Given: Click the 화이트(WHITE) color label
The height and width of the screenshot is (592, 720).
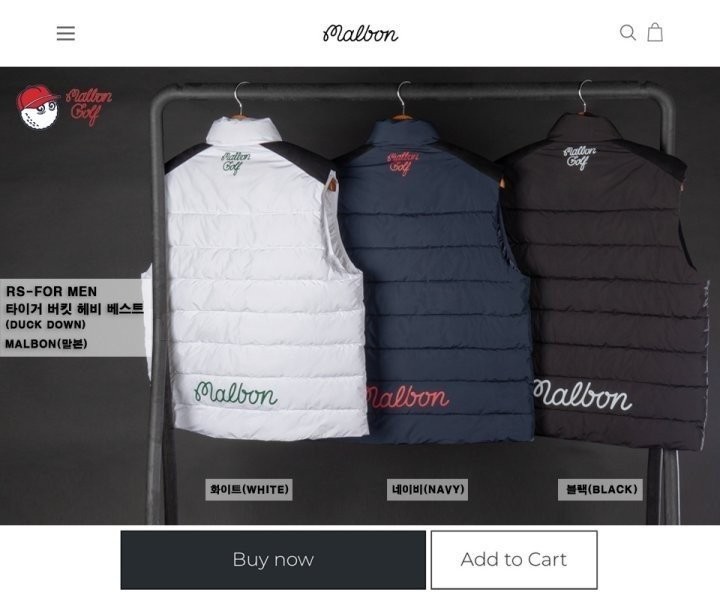Looking at the screenshot, I should [x=249, y=490].
